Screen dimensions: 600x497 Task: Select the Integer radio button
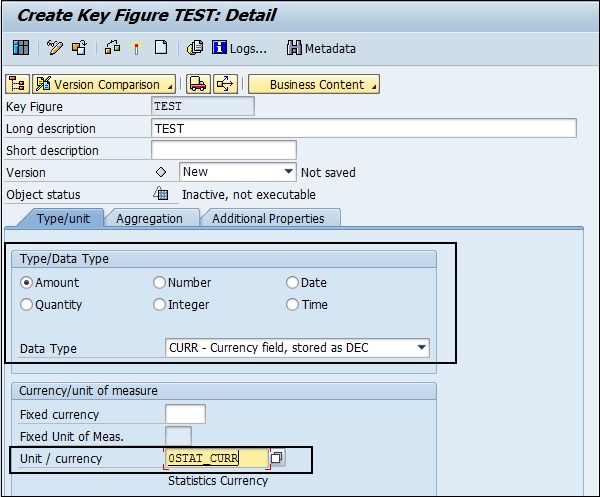tap(159, 305)
